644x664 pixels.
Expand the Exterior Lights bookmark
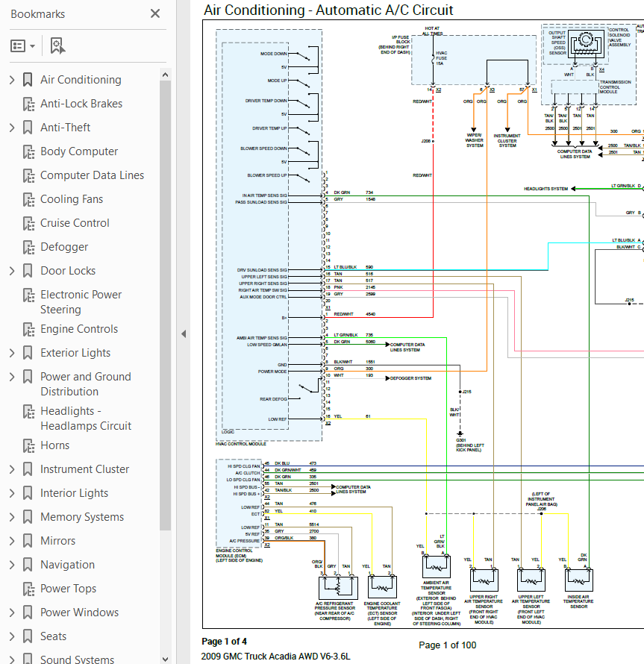pos(12,353)
